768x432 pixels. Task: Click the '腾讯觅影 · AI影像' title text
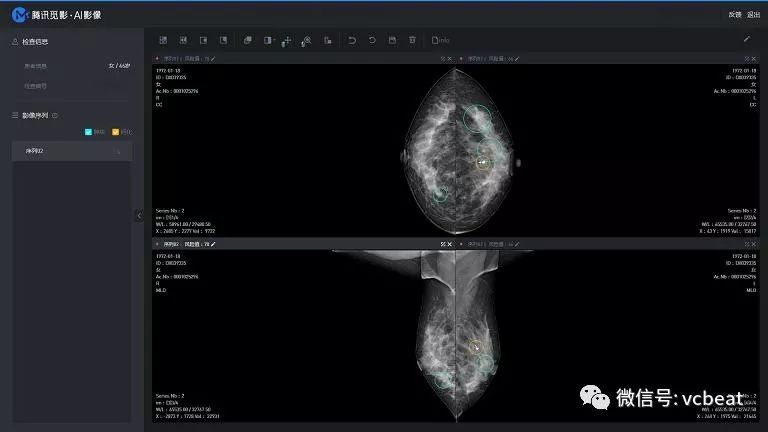click(67, 15)
